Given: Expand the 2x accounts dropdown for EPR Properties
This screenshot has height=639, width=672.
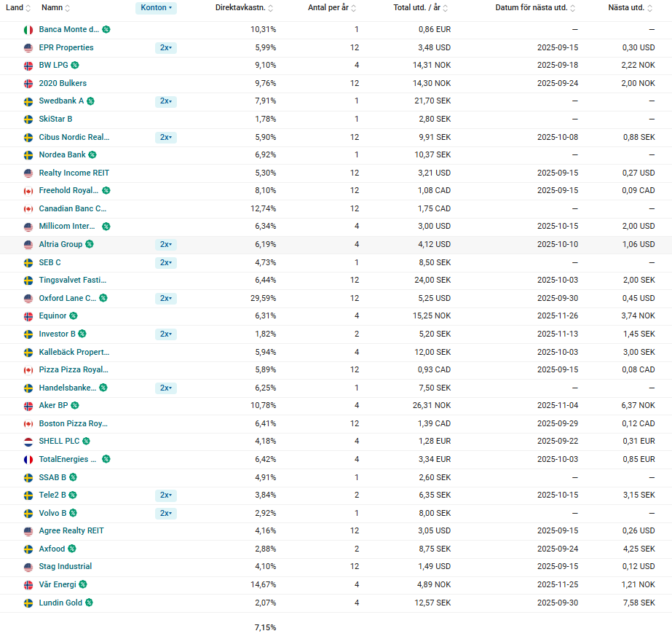Looking at the screenshot, I should 166,48.
